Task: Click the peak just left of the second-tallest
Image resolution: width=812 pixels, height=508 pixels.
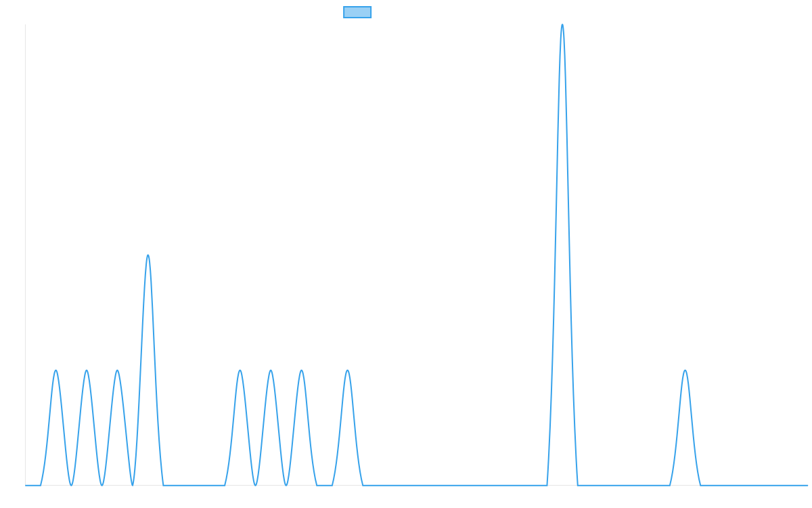Action: (117, 371)
